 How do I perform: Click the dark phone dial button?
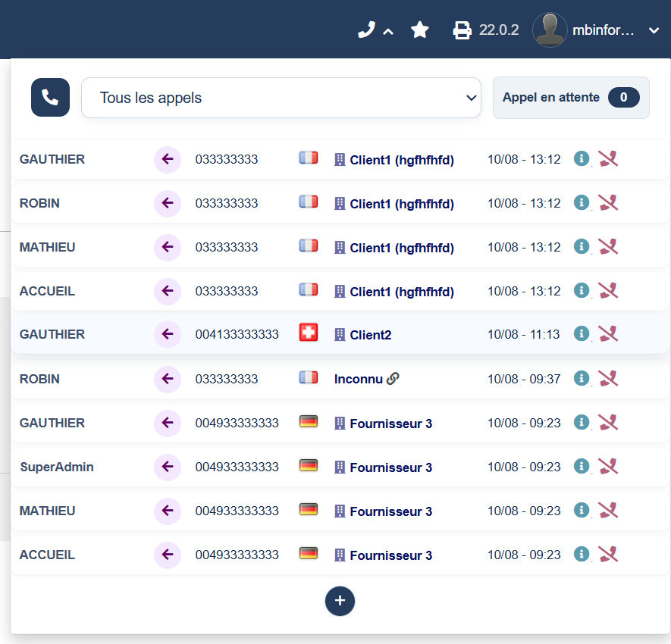[x=50, y=98]
